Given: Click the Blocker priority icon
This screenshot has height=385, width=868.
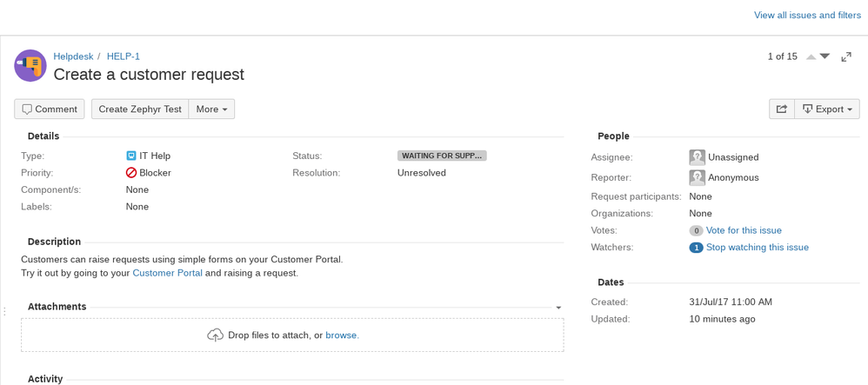Looking at the screenshot, I should [131, 173].
